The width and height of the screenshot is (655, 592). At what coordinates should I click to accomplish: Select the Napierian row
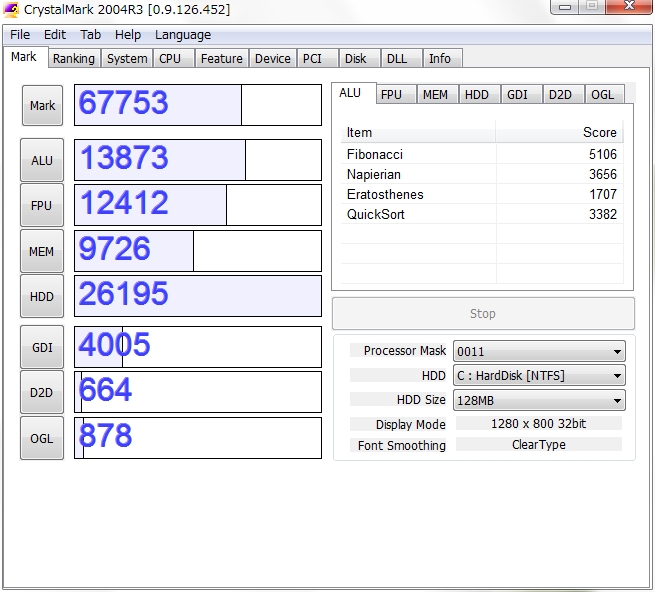click(482, 174)
